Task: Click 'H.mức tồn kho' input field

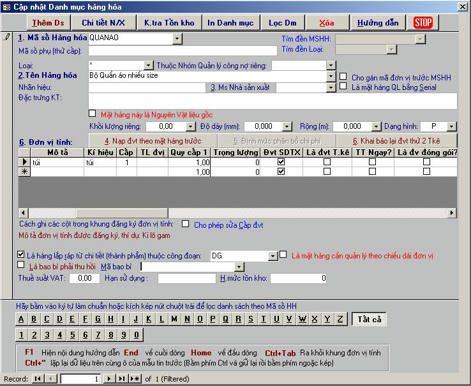Action: pyautogui.click(x=299, y=278)
